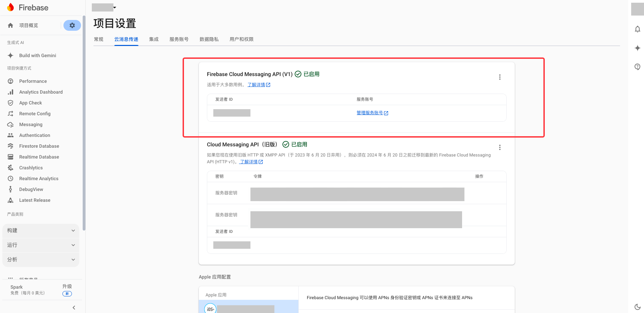Open notifications bell icon

(638, 29)
